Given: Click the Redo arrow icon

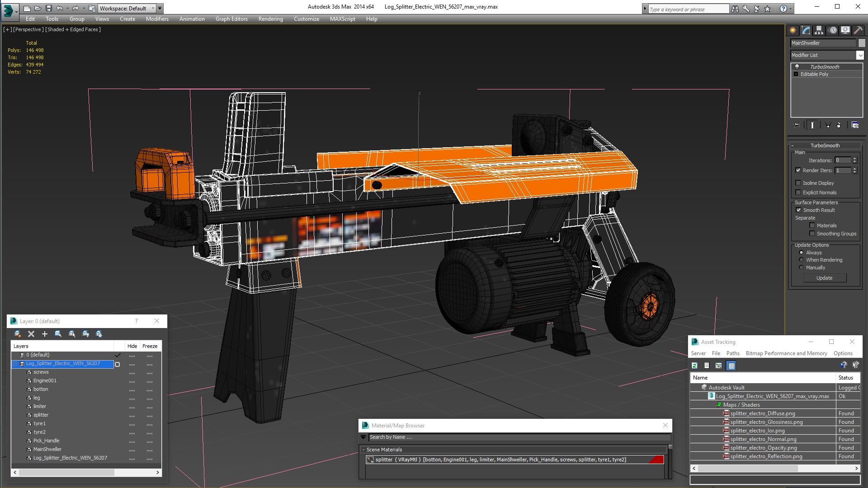Looking at the screenshot, I should point(75,8).
